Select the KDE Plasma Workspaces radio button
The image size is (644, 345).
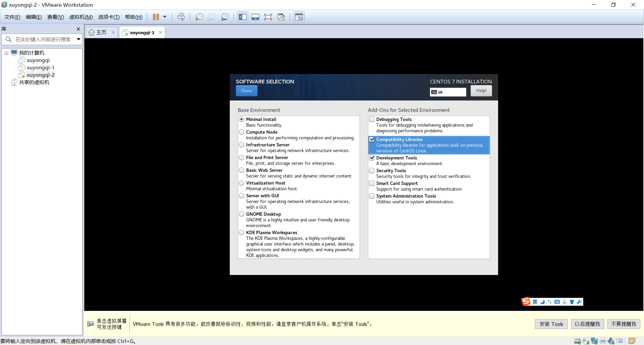pyautogui.click(x=241, y=232)
